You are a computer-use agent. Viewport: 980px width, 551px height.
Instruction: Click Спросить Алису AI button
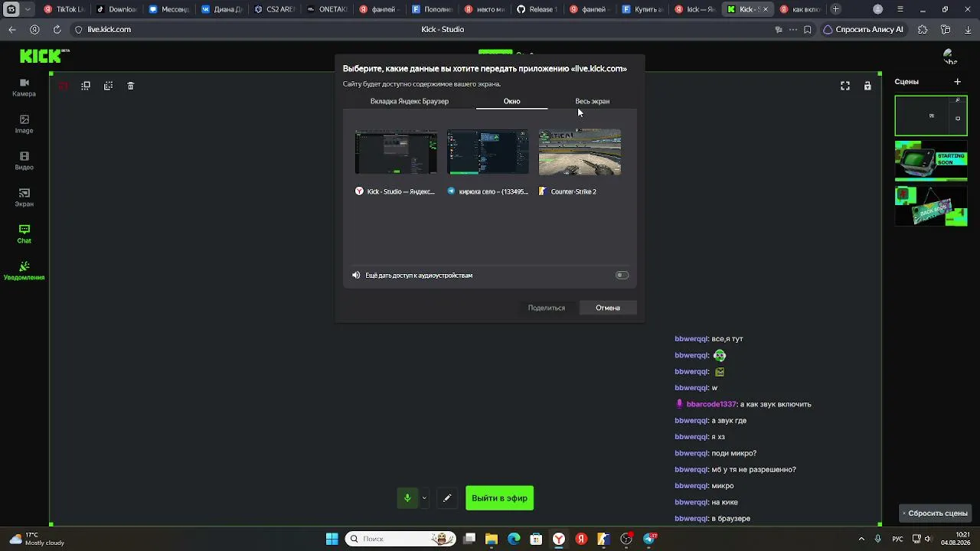click(864, 29)
